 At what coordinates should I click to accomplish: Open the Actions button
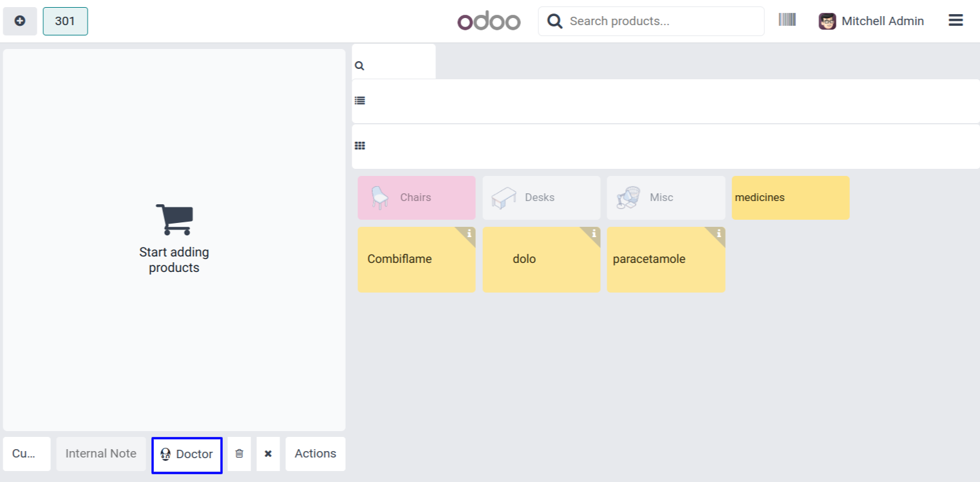tap(315, 454)
